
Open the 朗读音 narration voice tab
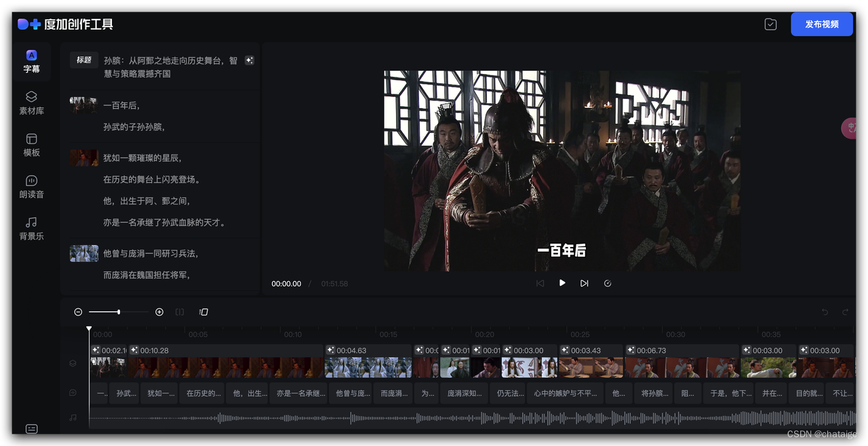pyautogui.click(x=31, y=187)
